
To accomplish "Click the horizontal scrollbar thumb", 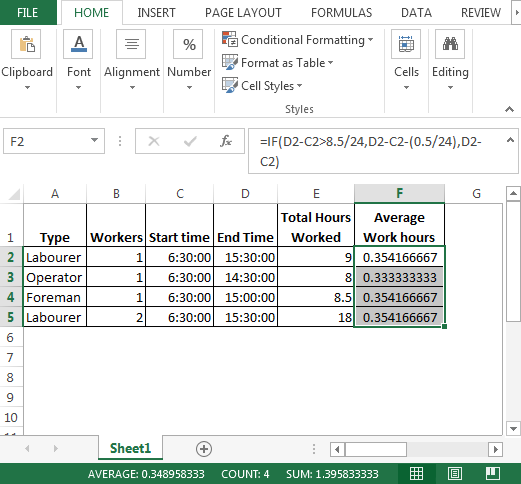I will pos(376,449).
